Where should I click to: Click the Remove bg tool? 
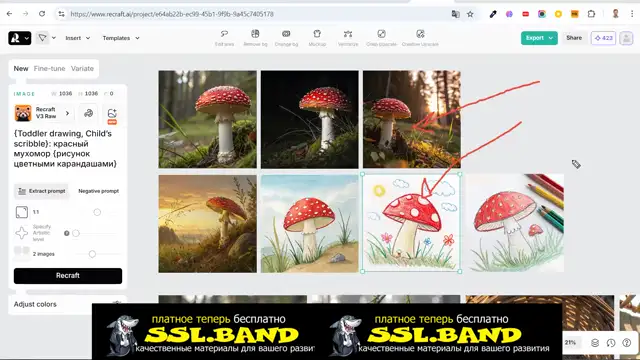(255, 38)
